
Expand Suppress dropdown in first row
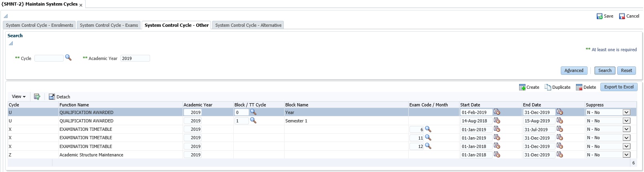pyautogui.click(x=626, y=112)
